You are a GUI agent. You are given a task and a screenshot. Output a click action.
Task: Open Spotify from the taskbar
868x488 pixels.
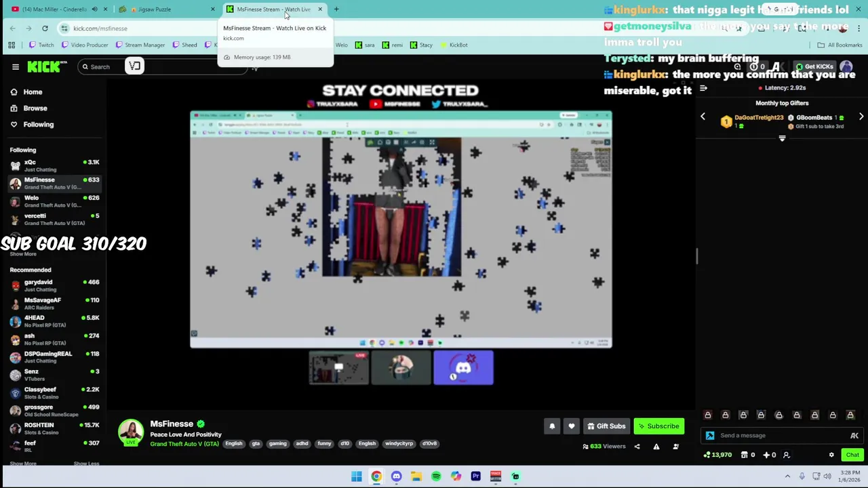(436, 476)
